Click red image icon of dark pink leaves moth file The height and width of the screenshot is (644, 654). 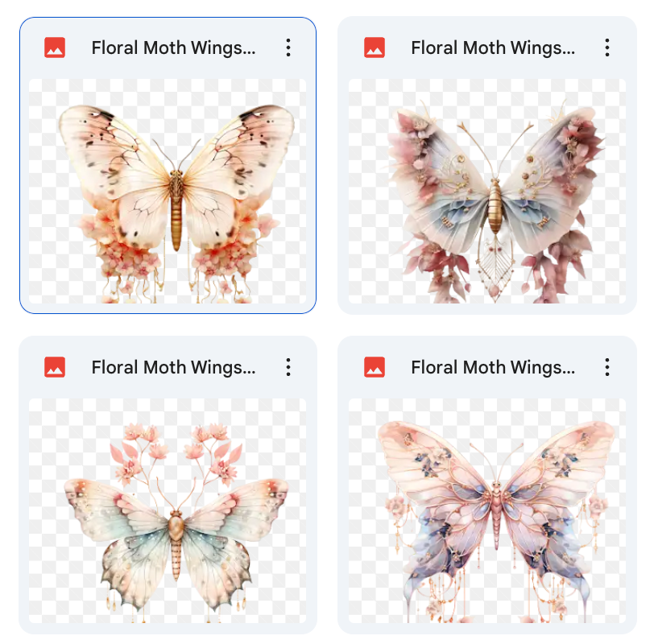pyautogui.click(x=375, y=47)
